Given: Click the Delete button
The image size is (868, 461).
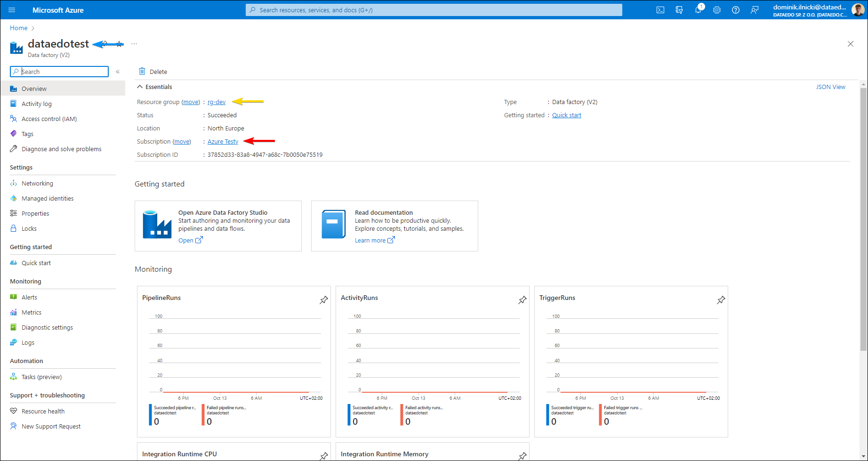Looking at the screenshot, I should click(x=153, y=72).
